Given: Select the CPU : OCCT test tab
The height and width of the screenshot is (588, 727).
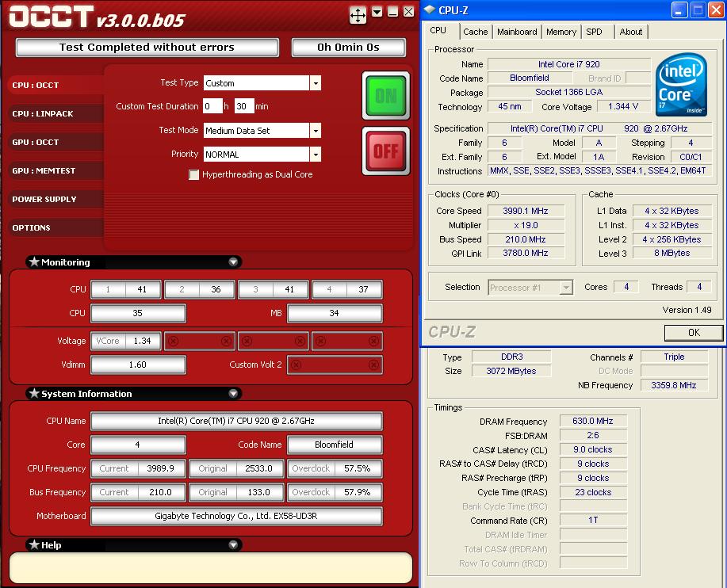Looking at the screenshot, I should click(x=55, y=86).
